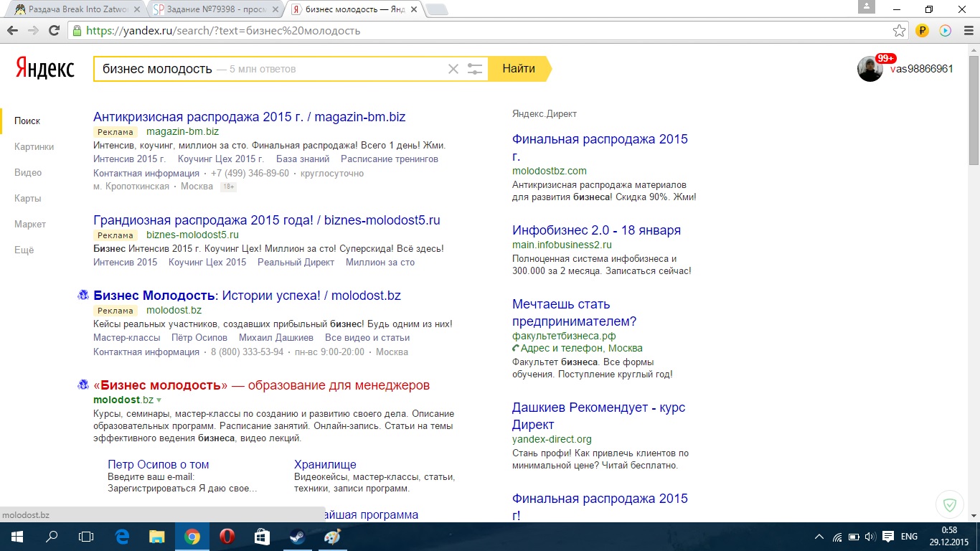The width and height of the screenshot is (980, 551).
Task: Bookmark this page with the star icon
Action: tap(899, 31)
